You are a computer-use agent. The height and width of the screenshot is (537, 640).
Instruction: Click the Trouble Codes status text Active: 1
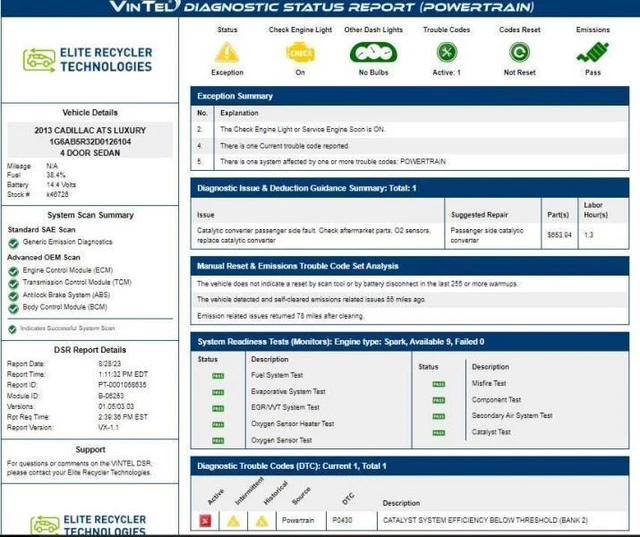[447, 73]
